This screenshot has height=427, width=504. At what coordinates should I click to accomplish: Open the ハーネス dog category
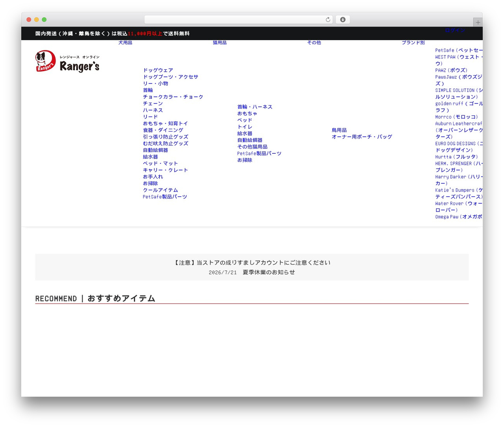coord(153,110)
